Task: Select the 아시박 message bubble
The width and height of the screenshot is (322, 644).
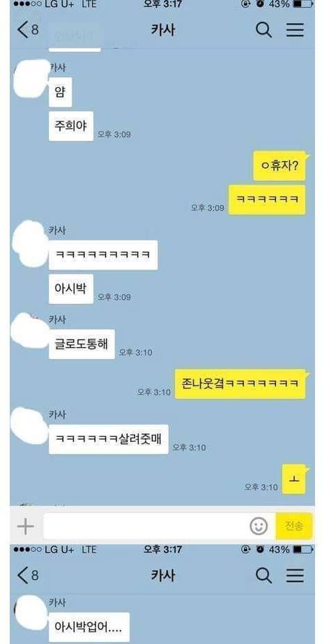Action: (x=71, y=289)
